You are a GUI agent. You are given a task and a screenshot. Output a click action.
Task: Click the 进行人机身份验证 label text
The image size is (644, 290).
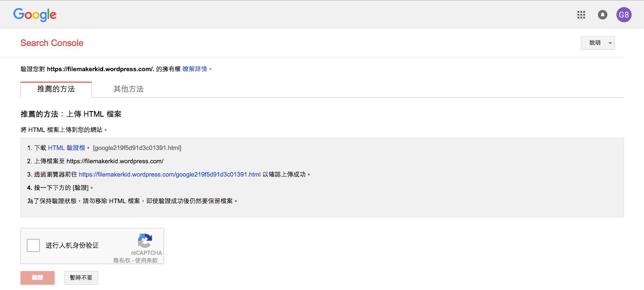coord(72,245)
